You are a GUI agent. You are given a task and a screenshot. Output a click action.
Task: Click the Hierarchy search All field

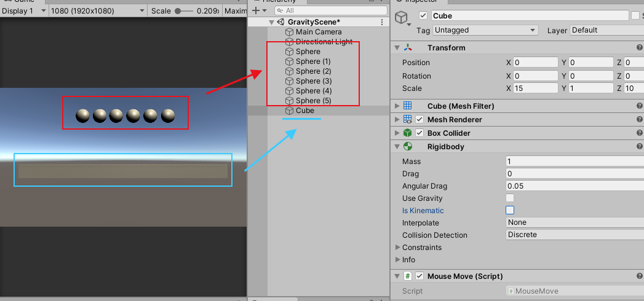[x=331, y=10]
